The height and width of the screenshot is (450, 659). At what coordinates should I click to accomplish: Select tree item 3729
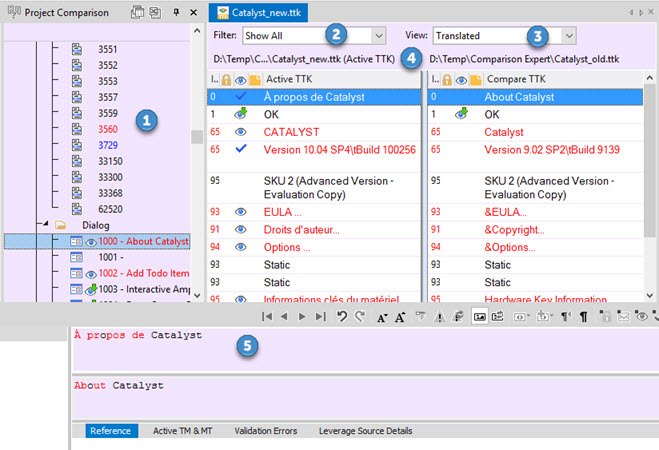pyautogui.click(x=108, y=145)
